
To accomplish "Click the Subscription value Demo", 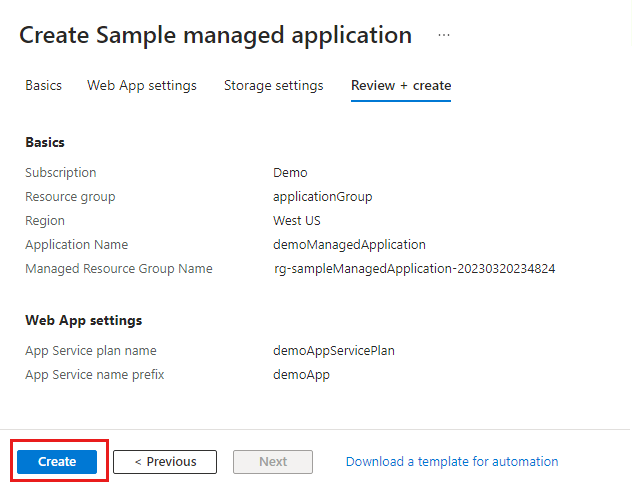I will click(290, 173).
